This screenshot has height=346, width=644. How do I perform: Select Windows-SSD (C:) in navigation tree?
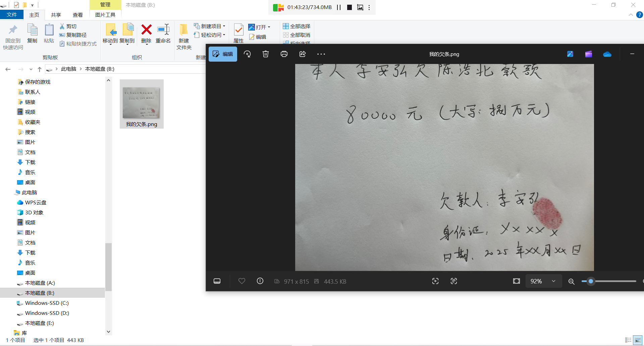click(x=47, y=303)
